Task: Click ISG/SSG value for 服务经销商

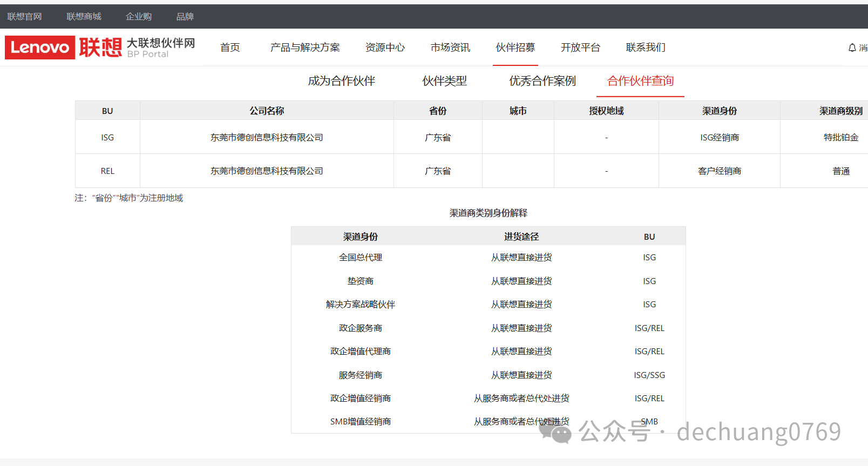Action: [x=649, y=375]
